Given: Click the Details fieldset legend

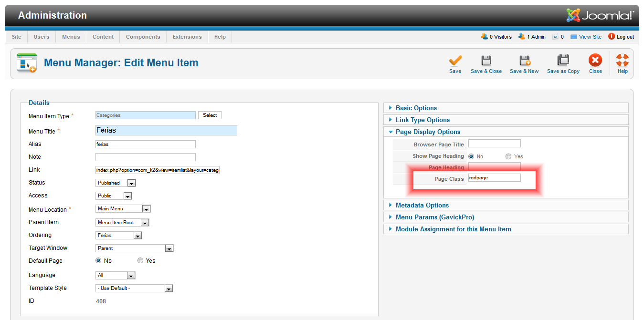Looking at the screenshot, I should [39, 103].
